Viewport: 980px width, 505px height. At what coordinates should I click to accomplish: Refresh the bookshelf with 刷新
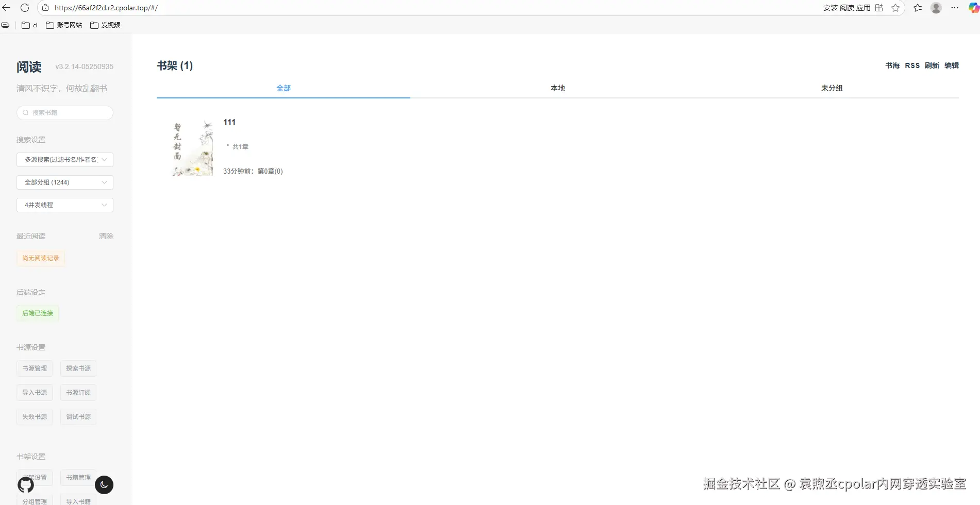click(932, 65)
